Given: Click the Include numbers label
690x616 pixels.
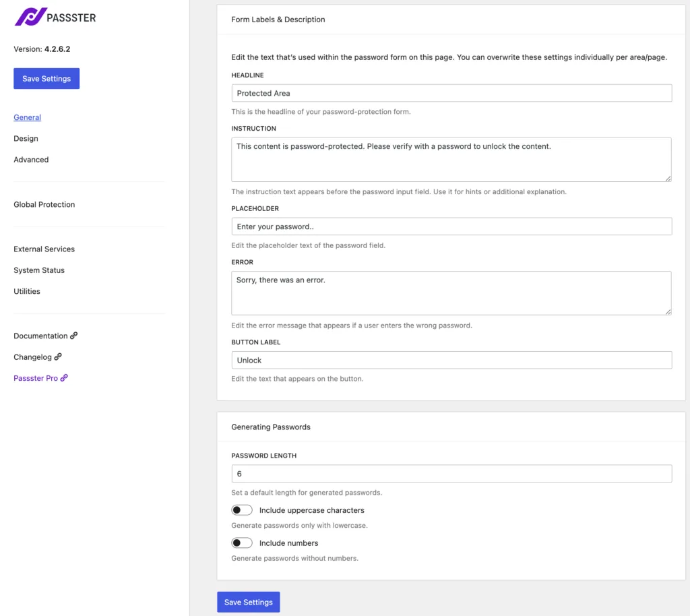Looking at the screenshot, I should click(288, 543).
